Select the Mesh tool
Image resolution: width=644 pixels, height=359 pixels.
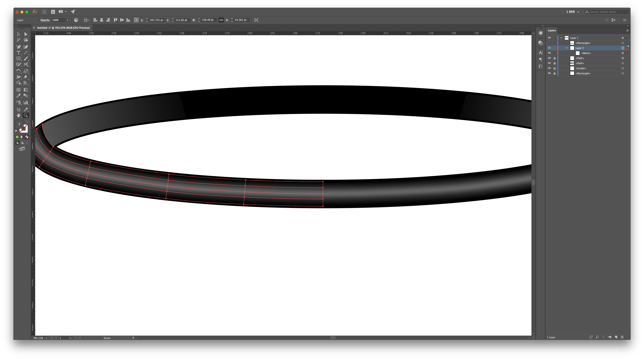(x=19, y=90)
